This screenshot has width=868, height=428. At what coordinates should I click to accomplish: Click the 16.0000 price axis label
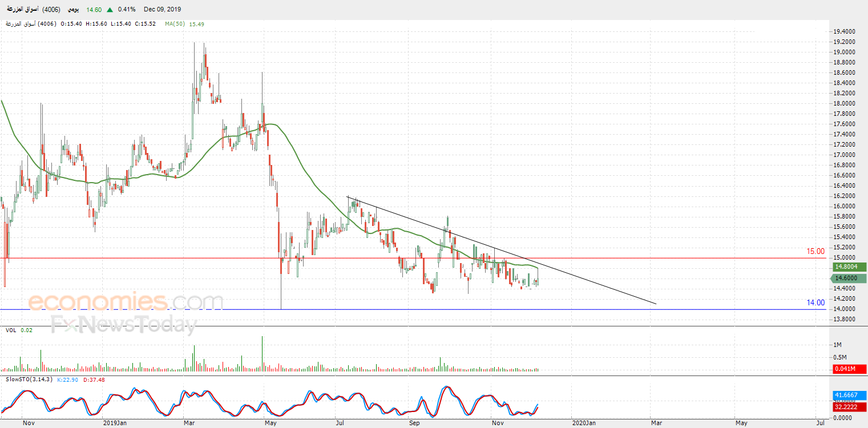click(844, 207)
